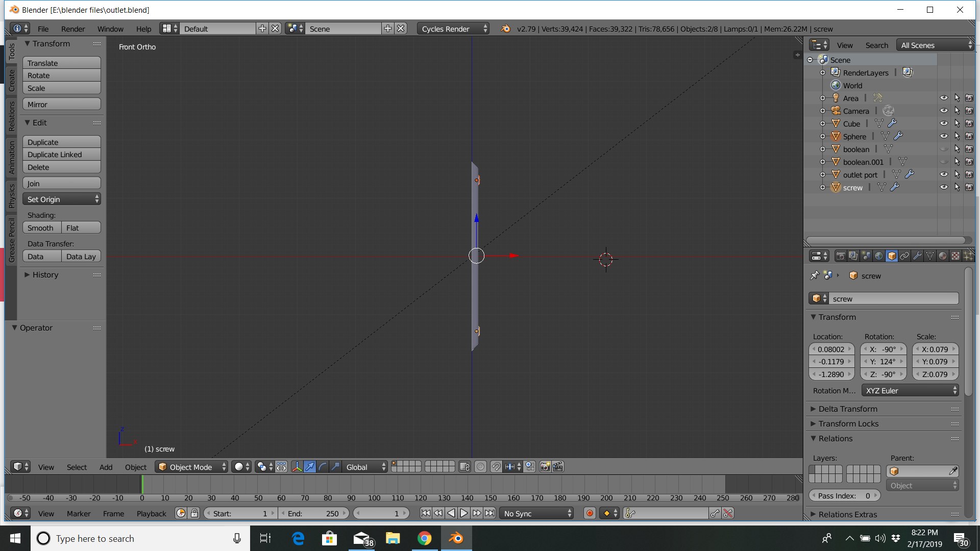Click the record keyframe button in timeline

590,513
